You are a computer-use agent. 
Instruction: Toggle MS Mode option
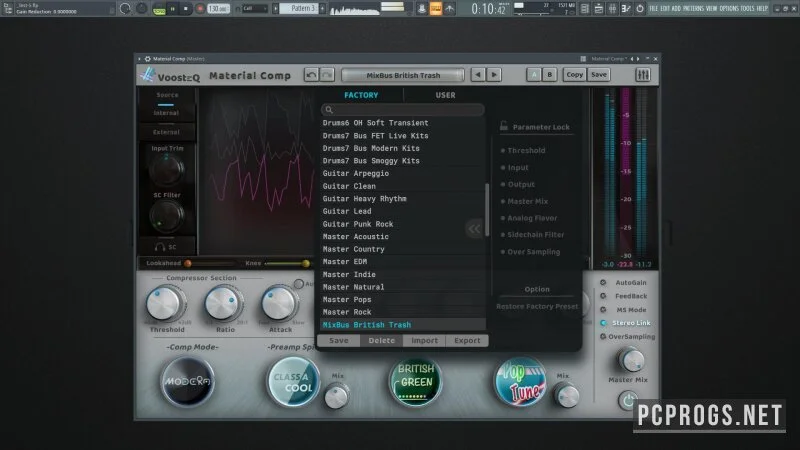[603, 310]
